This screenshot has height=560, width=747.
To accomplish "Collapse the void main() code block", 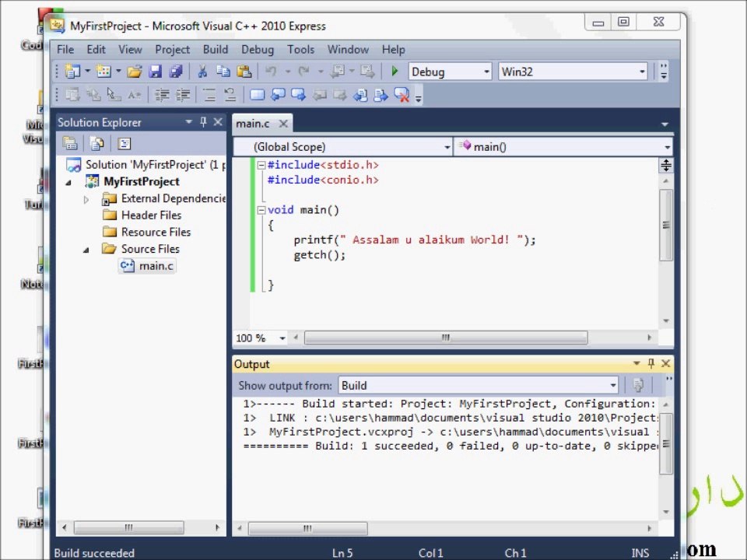I will 261,210.
